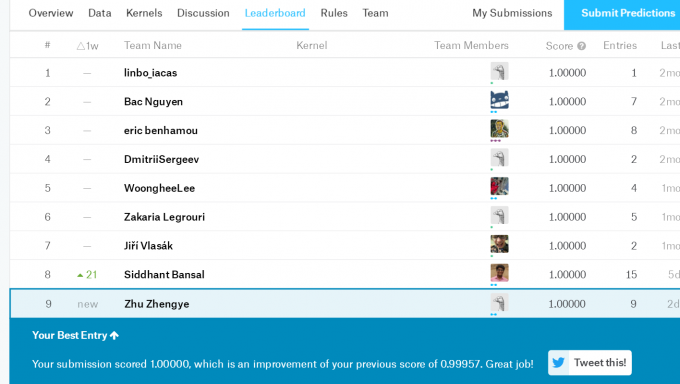Click the 'new' label in Zhu Zhengye row
Image resolution: width=680 pixels, height=384 pixels.
(x=88, y=305)
